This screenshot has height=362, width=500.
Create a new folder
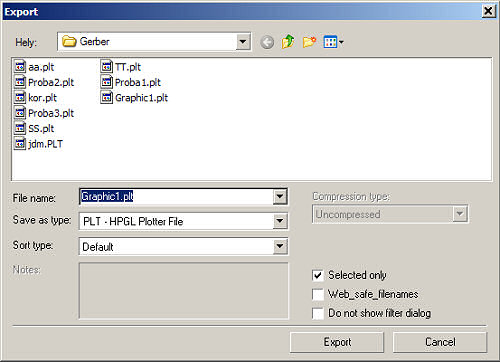[309, 42]
